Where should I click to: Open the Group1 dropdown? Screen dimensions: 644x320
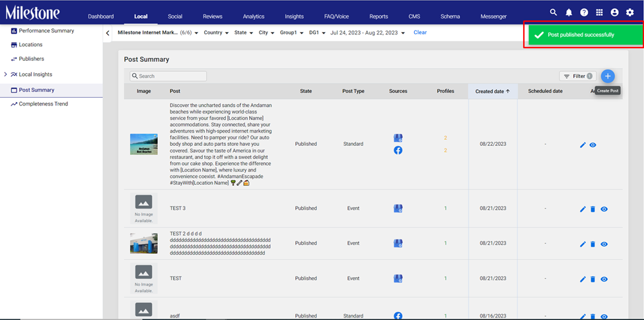pos(291,33)
